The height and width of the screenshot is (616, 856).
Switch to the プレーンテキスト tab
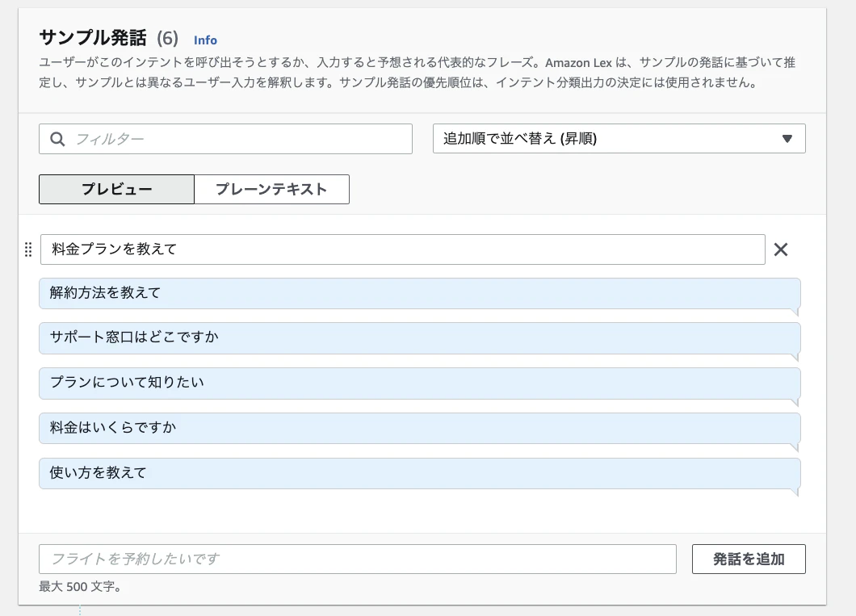point(272,190)
